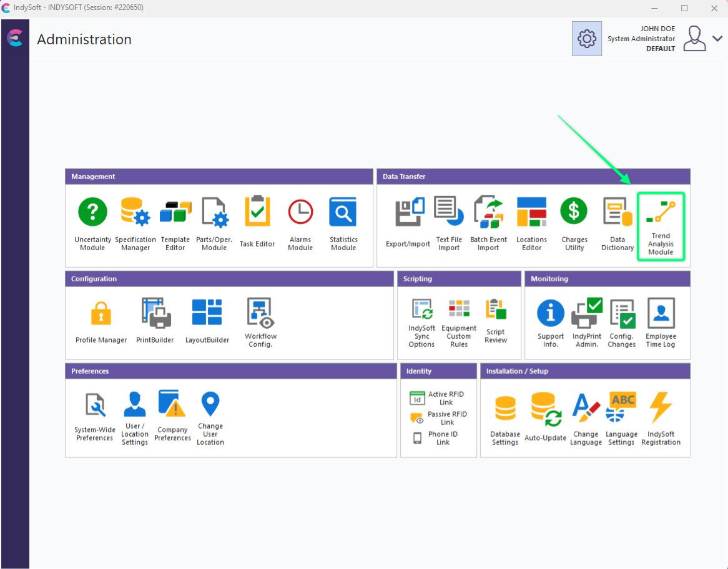Expand the user account dropdown arrow
Screen dimensions: 728x569
[x=717, y=39]
